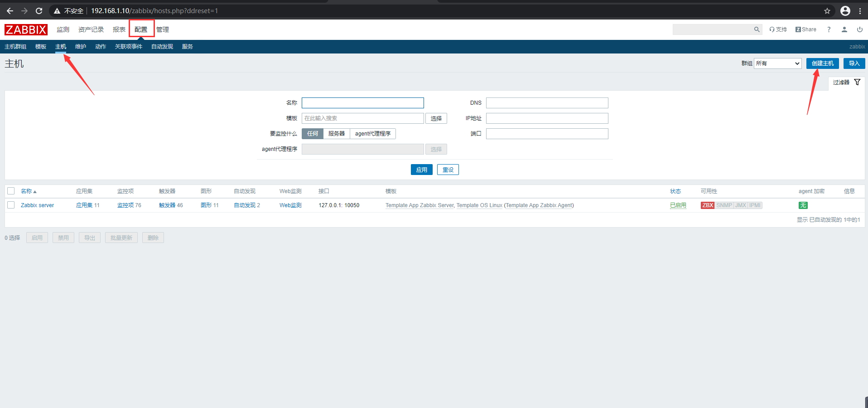Screen dimensions: 868x408
Task: Open 图形 link for Zabbix server
Action: (x=206, y=205)
